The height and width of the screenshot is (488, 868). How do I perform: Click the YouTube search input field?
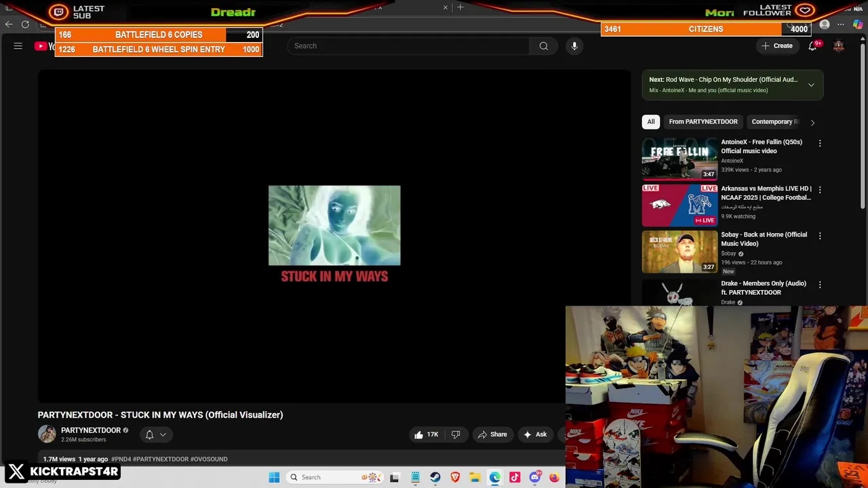408,46
